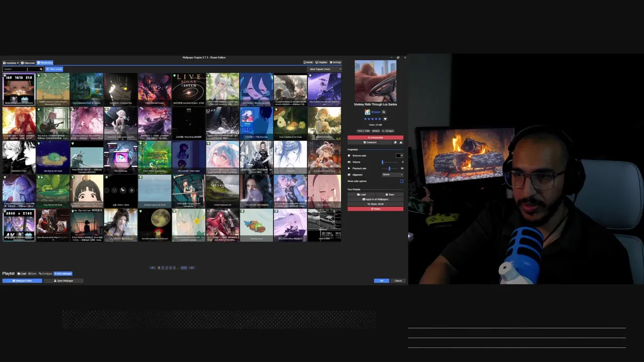Open the Installed tab
Image resolution: width=644 pixels, height=362 pixels.
coord(10,63)
